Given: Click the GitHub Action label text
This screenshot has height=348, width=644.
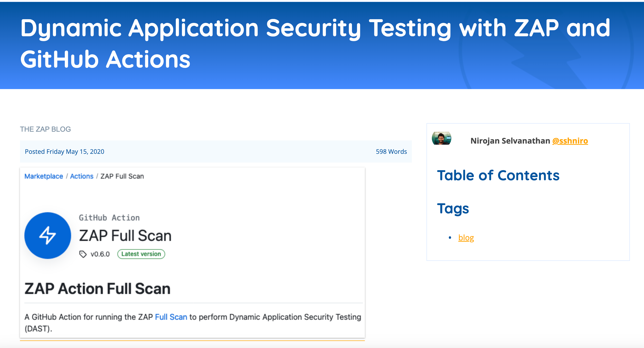Looking at the screenshot, I should [x=109, y=218].
